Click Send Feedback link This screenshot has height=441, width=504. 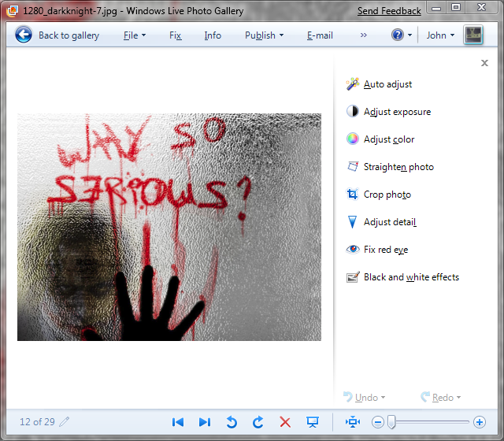tap(389, 11)
